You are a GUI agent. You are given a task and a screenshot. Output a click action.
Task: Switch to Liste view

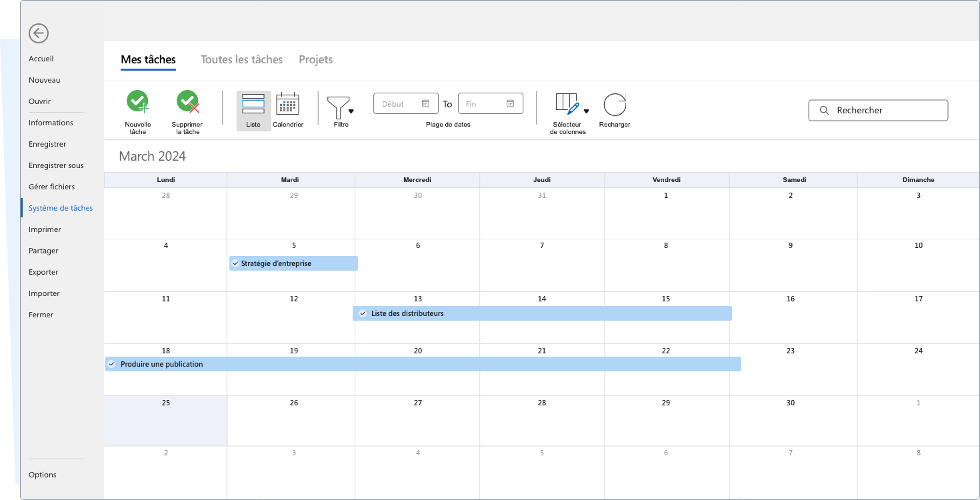pyautogui.click(x=253, y=111)
